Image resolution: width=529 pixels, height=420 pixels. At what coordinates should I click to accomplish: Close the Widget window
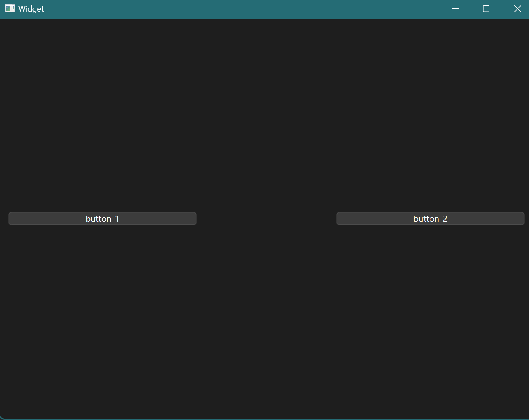pos(517,9)
